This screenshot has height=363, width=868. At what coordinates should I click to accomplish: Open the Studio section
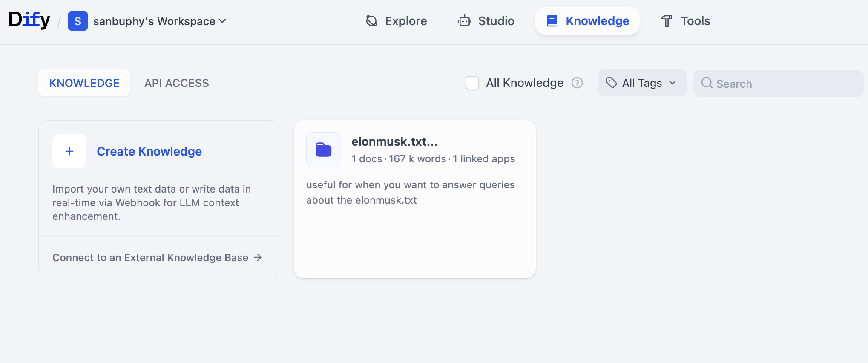coord(486,21)
